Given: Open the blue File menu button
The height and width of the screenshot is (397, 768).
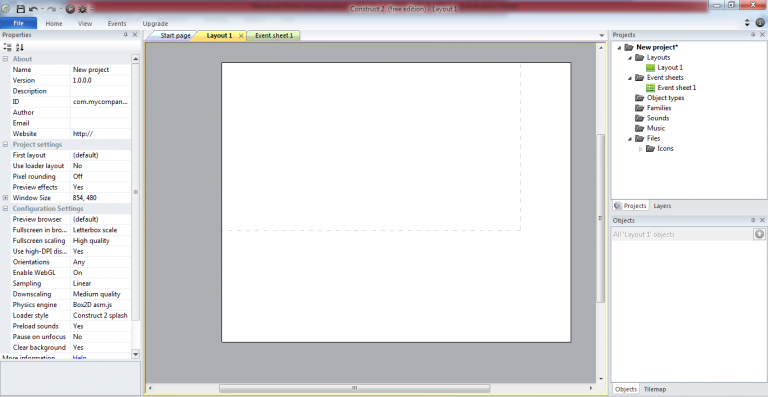Looking at the screenshot, I should pos(19,23).
